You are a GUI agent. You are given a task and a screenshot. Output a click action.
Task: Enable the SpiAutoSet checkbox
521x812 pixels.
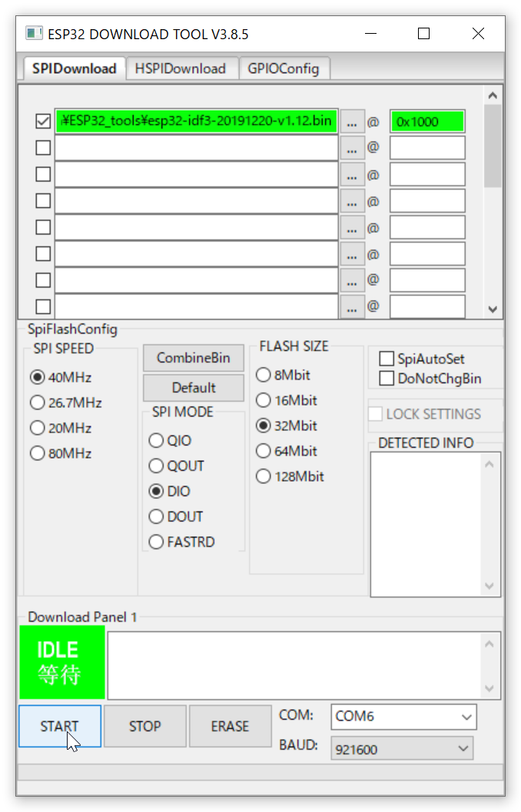(x=387, y=358)
